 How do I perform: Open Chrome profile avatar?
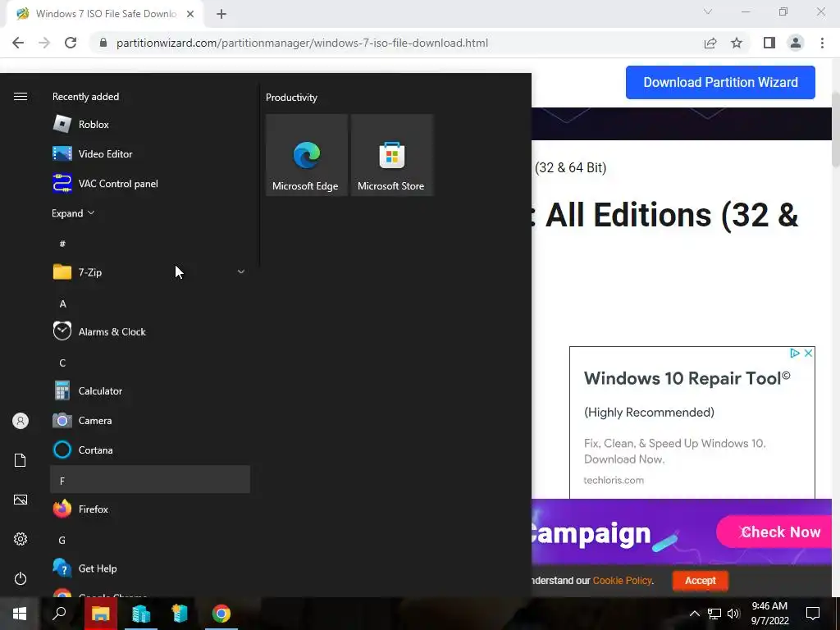[796, 43]
